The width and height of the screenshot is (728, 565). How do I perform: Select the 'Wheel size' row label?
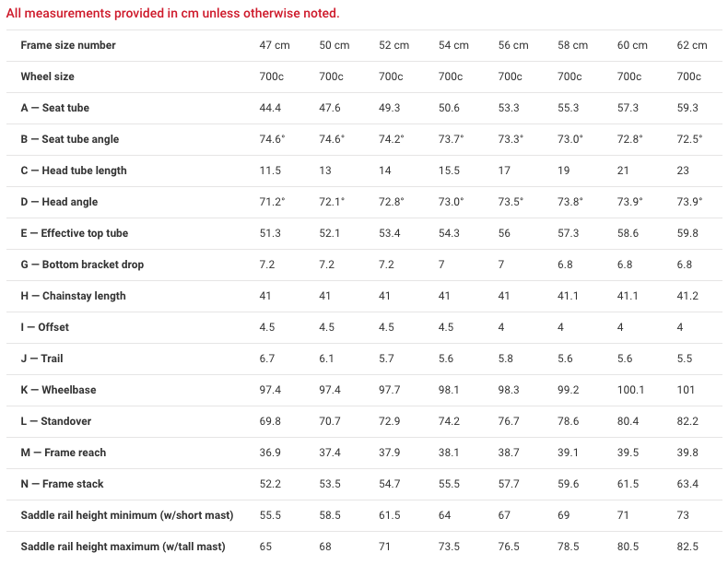[48, 77]
